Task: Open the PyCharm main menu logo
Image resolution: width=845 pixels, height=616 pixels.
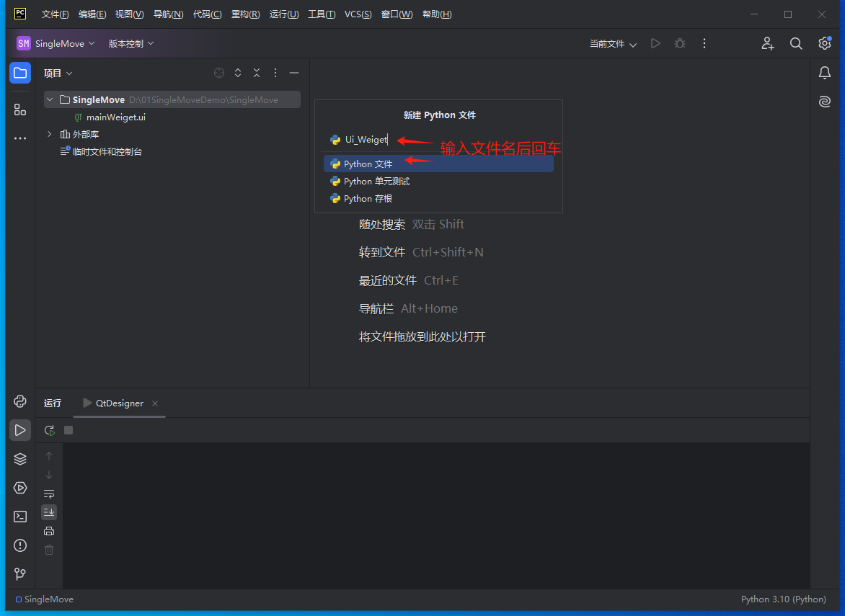Action: [20, 14]
